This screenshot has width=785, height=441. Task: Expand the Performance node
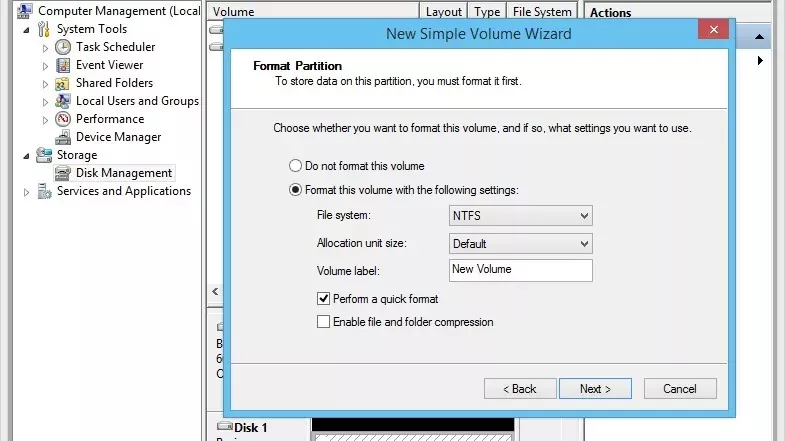pos(45,120)
